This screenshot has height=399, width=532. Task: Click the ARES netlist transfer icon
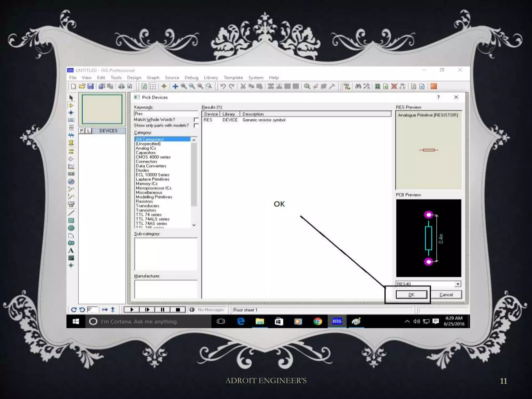click(x=434, y=86)
